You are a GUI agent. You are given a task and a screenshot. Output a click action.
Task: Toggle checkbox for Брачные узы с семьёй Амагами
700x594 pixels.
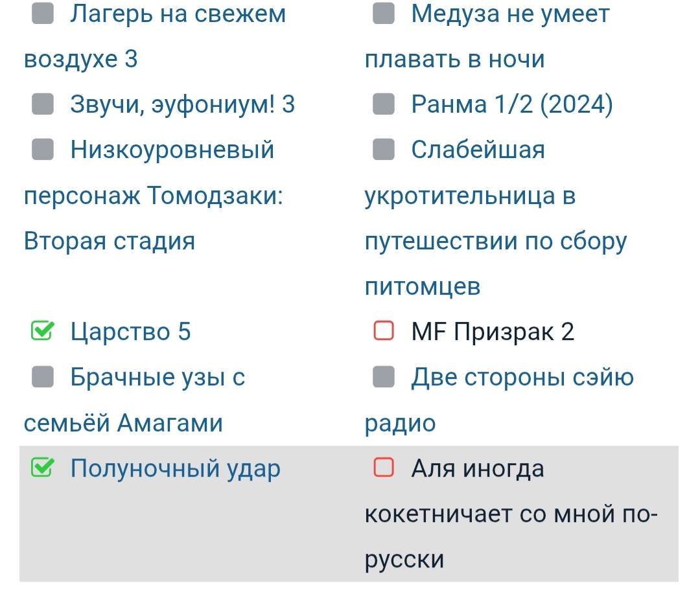(x=43, y=377)
